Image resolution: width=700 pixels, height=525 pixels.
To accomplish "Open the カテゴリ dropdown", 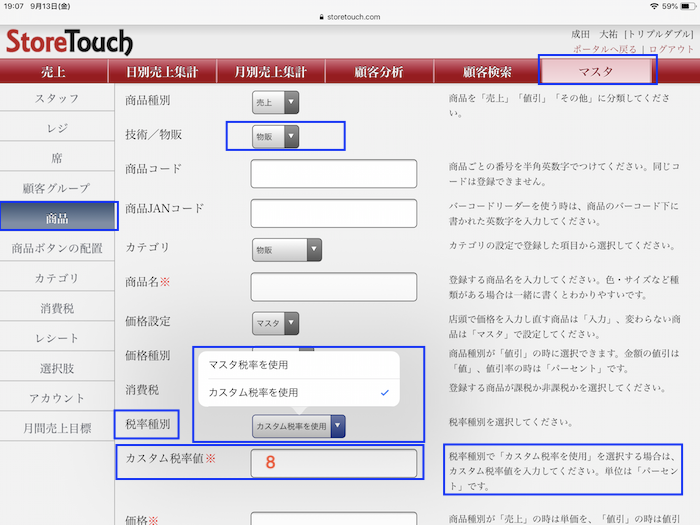I will [x=286, y=249].
